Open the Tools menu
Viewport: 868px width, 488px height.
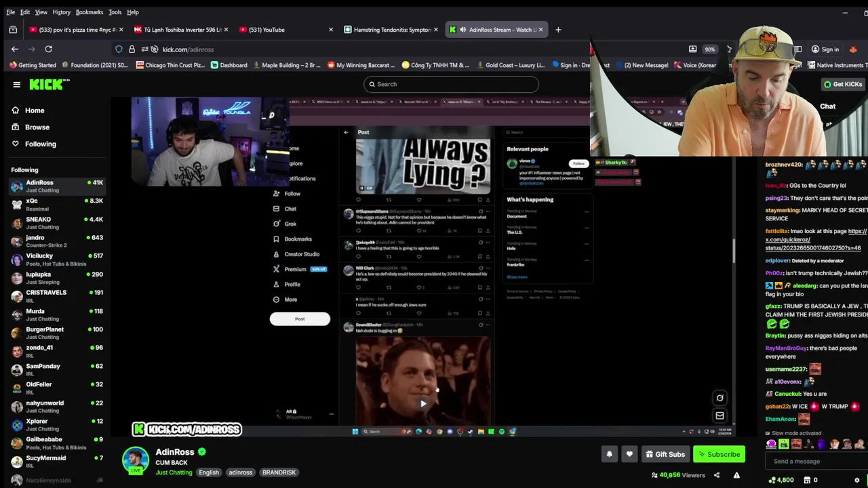115,12
